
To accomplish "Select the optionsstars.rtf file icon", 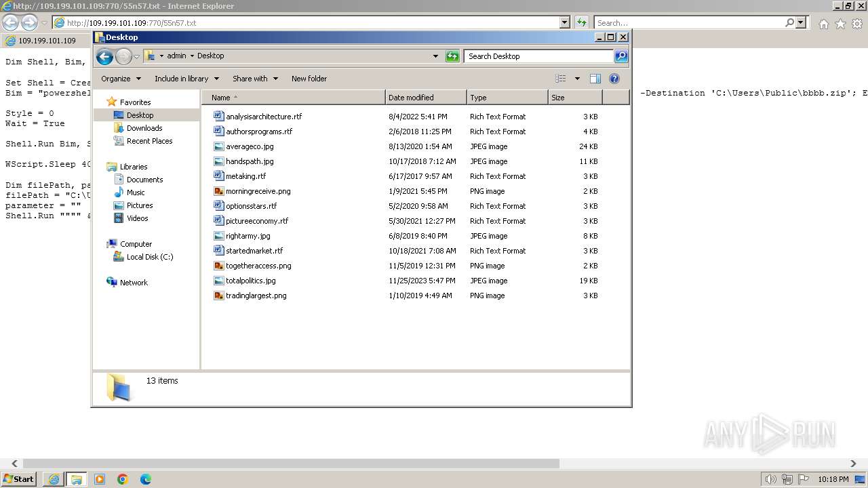I will 219,206.
